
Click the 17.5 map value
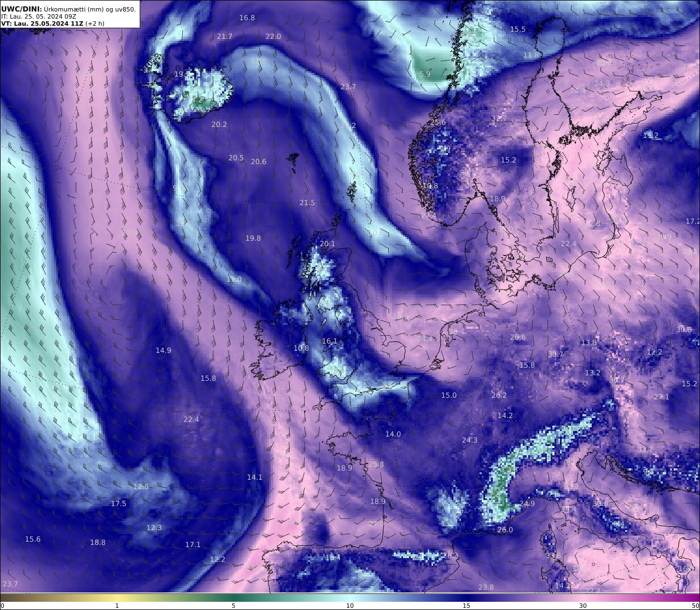[119, 503]
